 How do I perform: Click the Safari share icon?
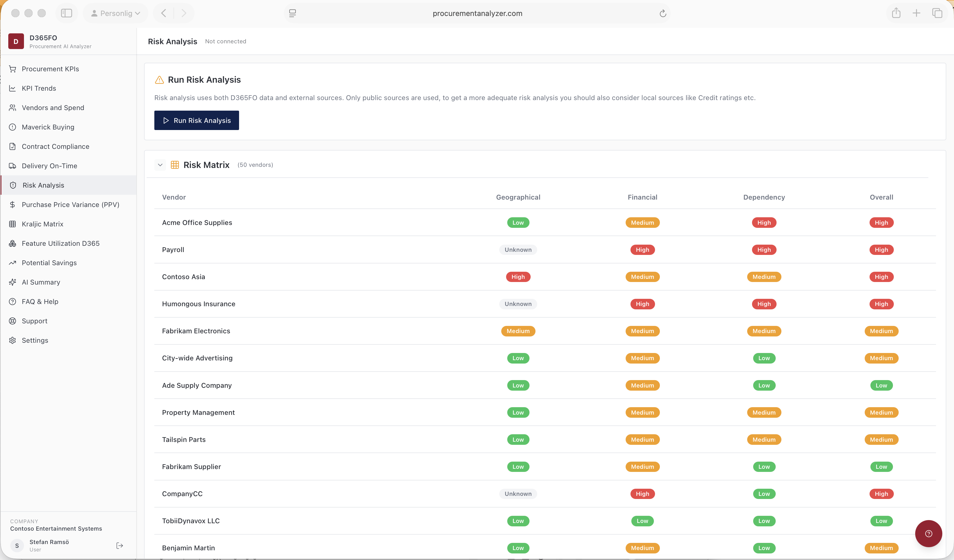click(x=896, y=13)
